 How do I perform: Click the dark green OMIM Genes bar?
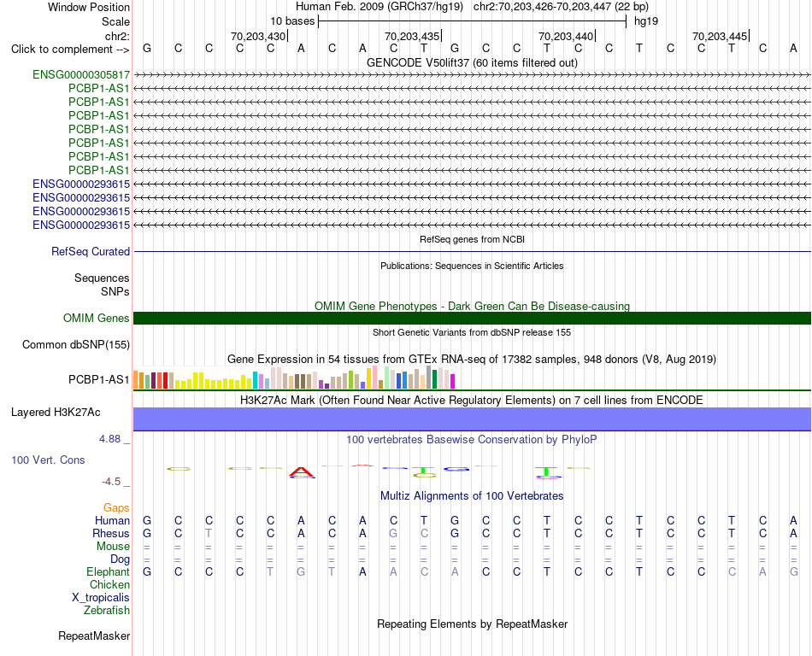coord(472,318)
